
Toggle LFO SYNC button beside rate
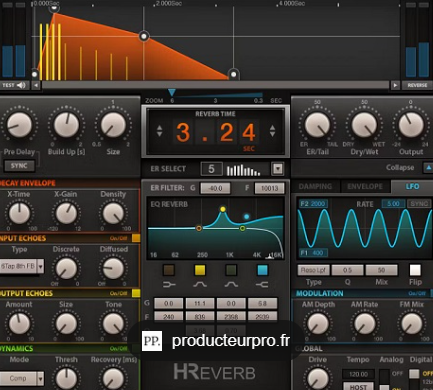pos(419,203)
